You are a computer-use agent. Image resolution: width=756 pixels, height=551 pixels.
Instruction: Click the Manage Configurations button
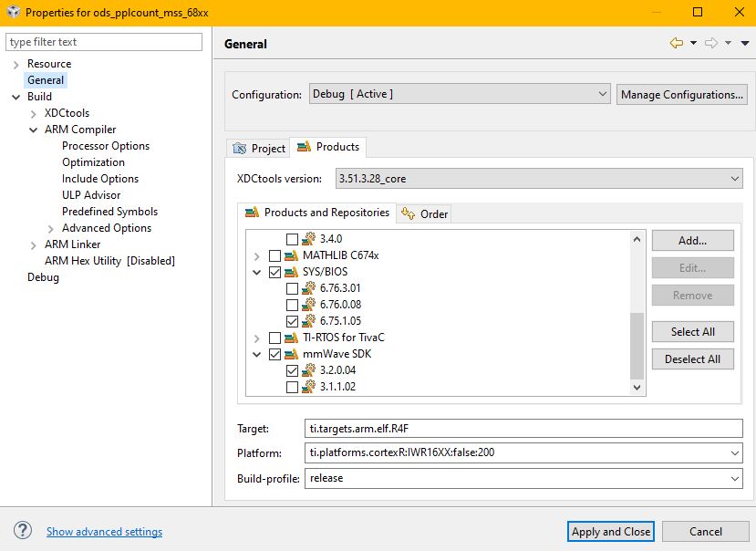click(682, 94)
